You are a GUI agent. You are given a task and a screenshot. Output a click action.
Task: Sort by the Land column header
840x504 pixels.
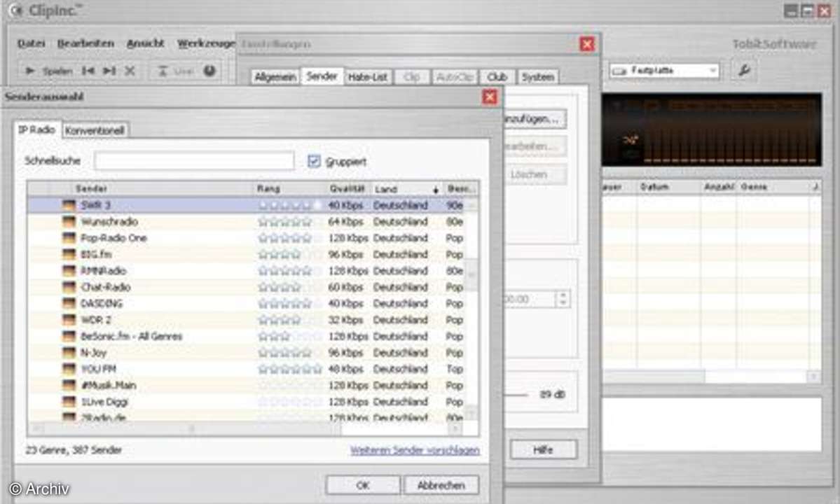406,189
